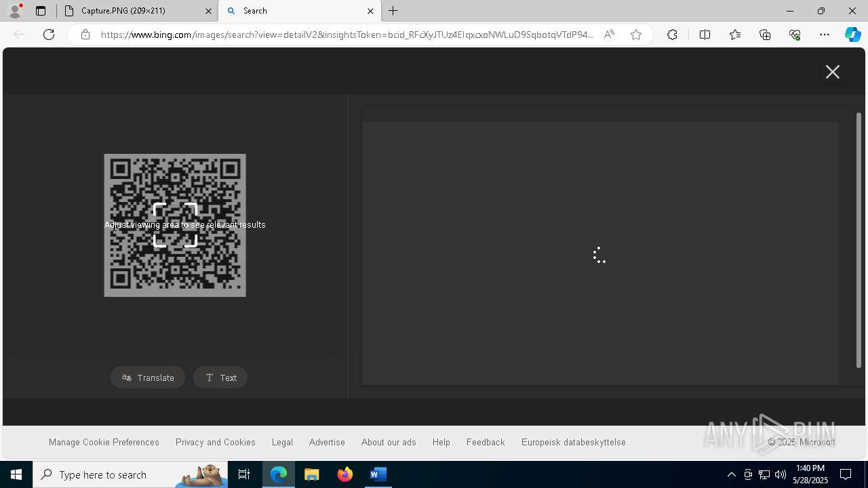The image size is (868, 488).
Task: Open the Extensions icon
Action: coord(672,35)
